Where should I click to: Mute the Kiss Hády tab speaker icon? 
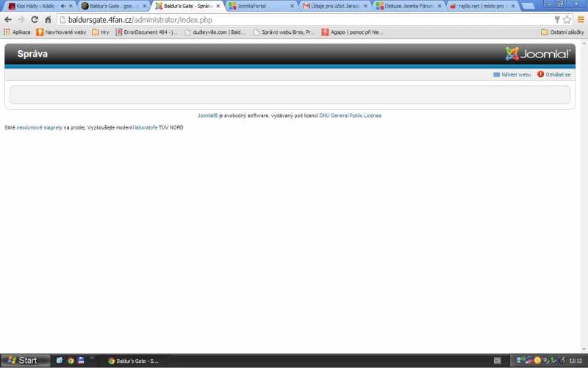pos(63,6)
